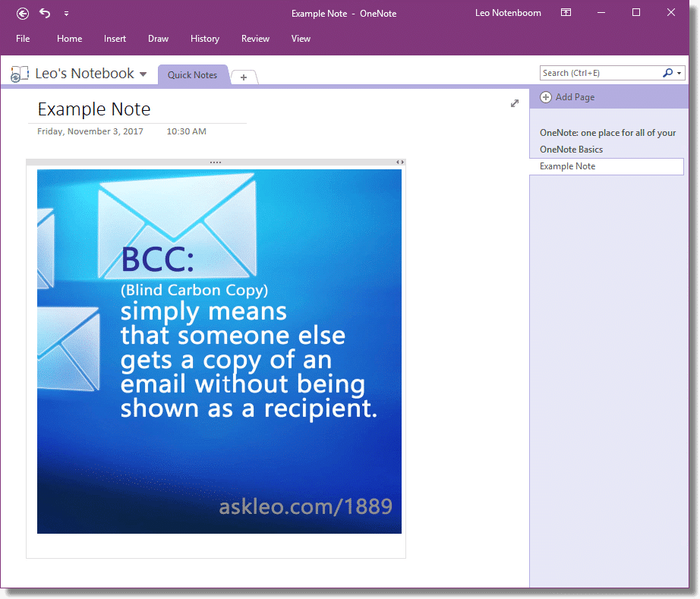Open page 'OneNote: one place for all of your'
This screenshot has width=700, height=599.
pyautogui.click(x=607, y=133)
